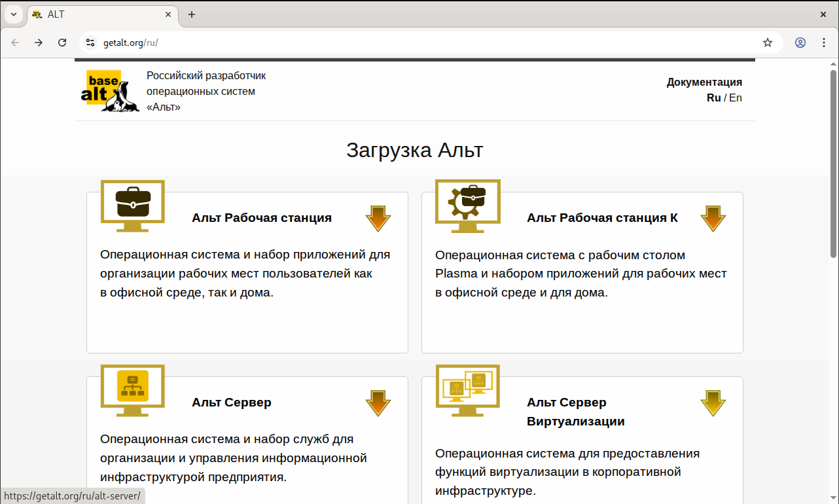
Task: Expand download arrow for Альт Рабочая станция К
Action: (713, 219)
